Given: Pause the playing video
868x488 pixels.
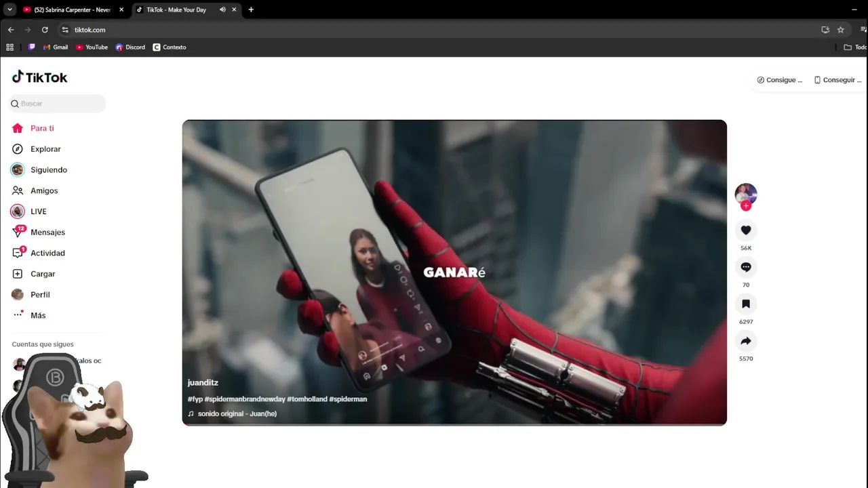Looking at the screenshot, I should [454, 272].
